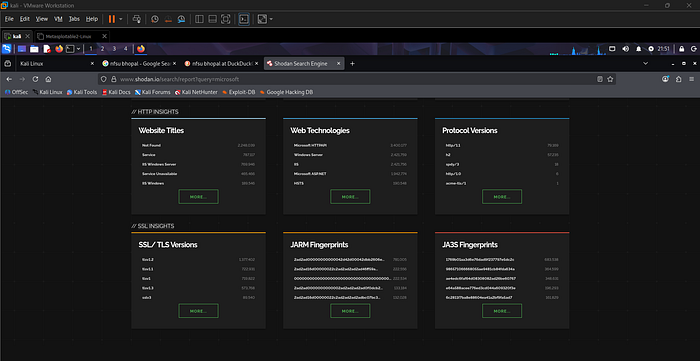Image resolution: width=700 pixels, height=361 pixels.
Task: Take a snapshot of this VM
Action: [155, 19]
